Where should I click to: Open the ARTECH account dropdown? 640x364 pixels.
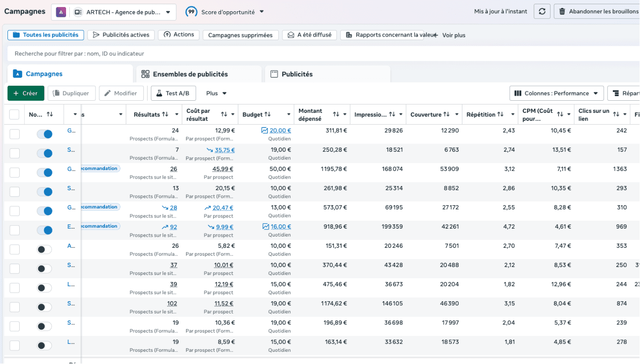pos(114,12)
